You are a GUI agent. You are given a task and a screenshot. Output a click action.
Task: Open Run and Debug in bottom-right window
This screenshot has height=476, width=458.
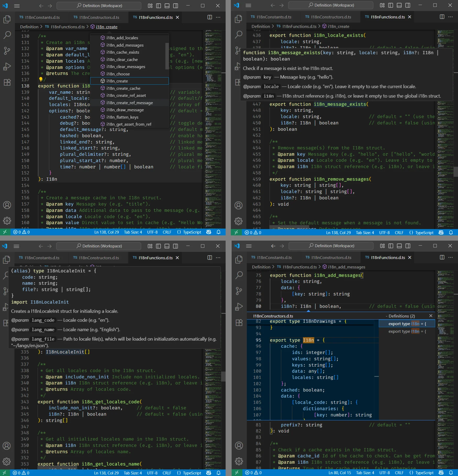pos(239,307)
